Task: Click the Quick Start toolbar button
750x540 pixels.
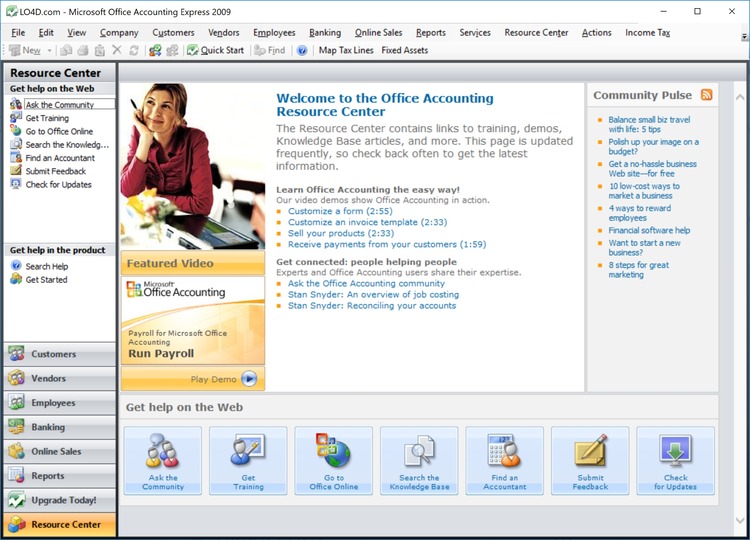Action: click(x=215, y=50)
